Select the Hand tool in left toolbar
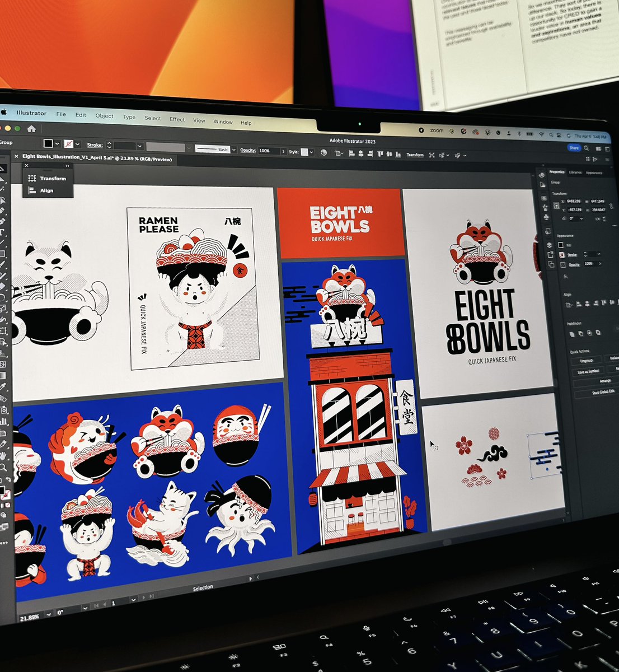 pyautogui.click(x=2, y=455)
